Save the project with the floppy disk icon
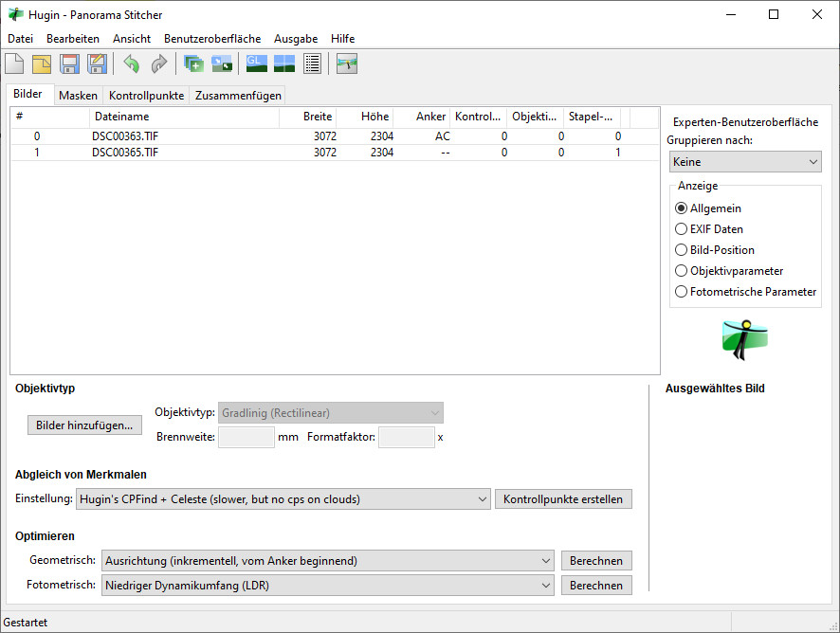This screenshot has height=633, width=840. tap(69, 63)
